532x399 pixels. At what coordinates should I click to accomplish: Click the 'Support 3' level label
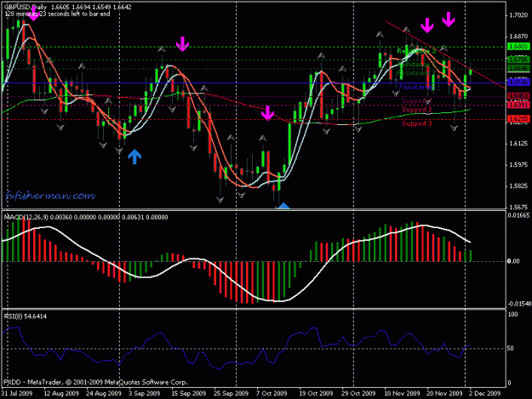pos(416,123)
